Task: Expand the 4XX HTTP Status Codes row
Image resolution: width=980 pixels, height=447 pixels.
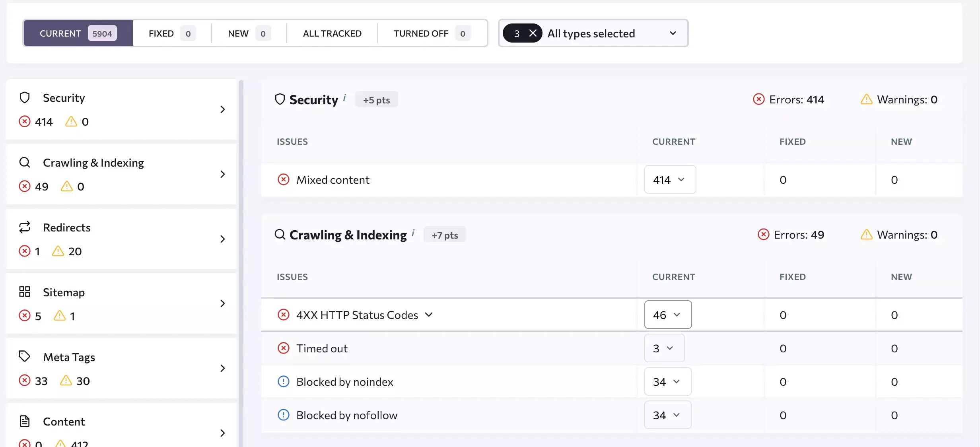Action: pyautogui.click(x=429, y=315)
